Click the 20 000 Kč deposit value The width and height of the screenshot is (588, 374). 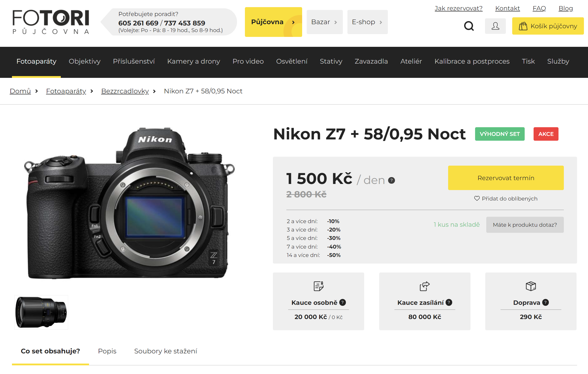coord(311,317)
